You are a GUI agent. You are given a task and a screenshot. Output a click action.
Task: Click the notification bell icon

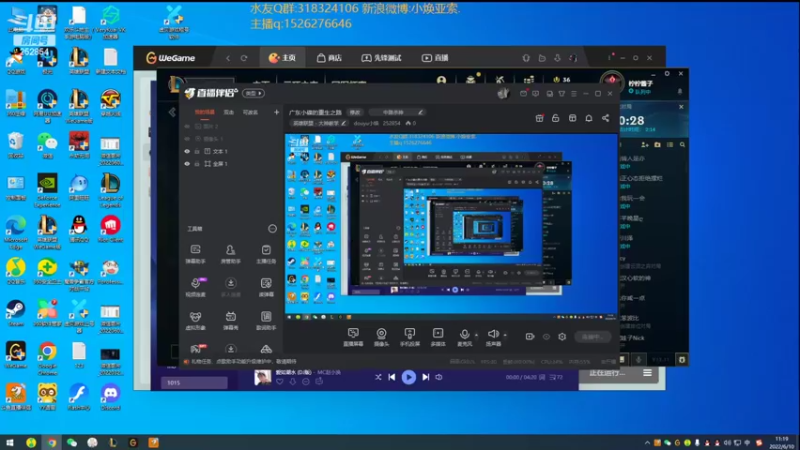pos(589,118)
